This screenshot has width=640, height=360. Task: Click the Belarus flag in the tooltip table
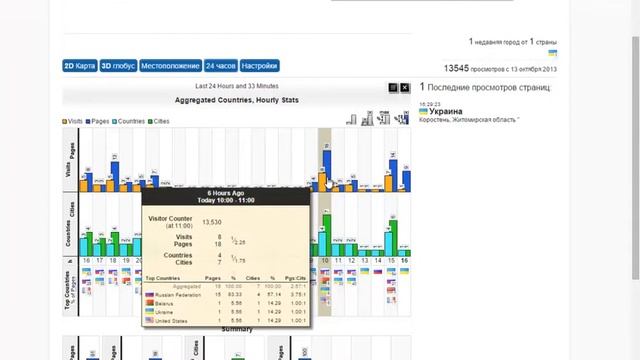149,303
